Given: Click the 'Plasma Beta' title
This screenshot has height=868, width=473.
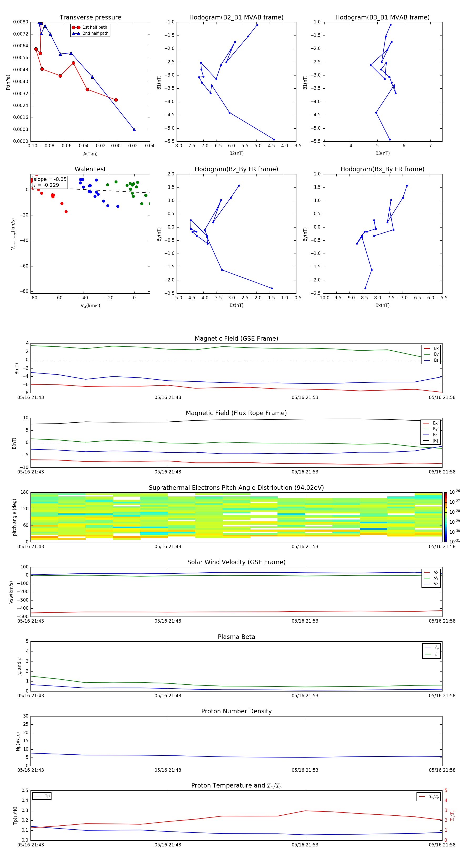Looking at the screenshot, I should (236, 637).
